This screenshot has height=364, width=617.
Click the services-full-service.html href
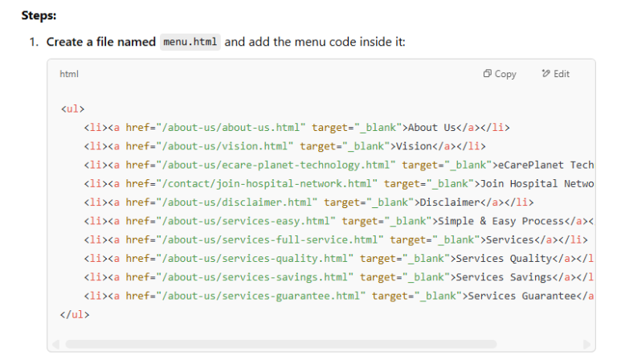pos(272,239)
